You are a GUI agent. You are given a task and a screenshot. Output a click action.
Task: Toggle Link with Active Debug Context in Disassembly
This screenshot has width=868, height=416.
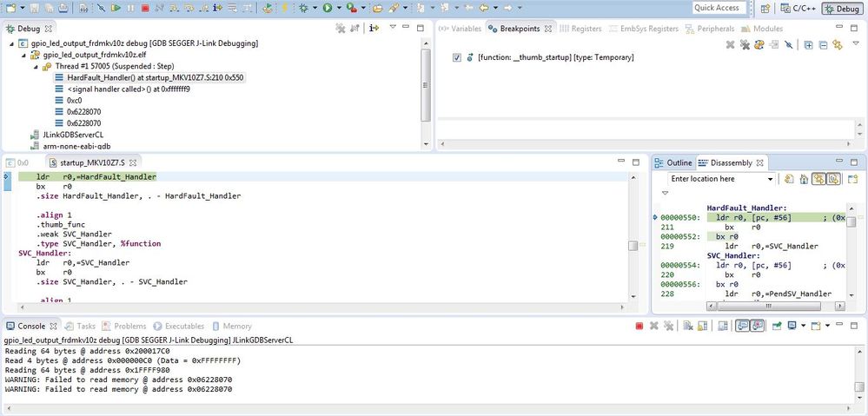click(818, 179)
